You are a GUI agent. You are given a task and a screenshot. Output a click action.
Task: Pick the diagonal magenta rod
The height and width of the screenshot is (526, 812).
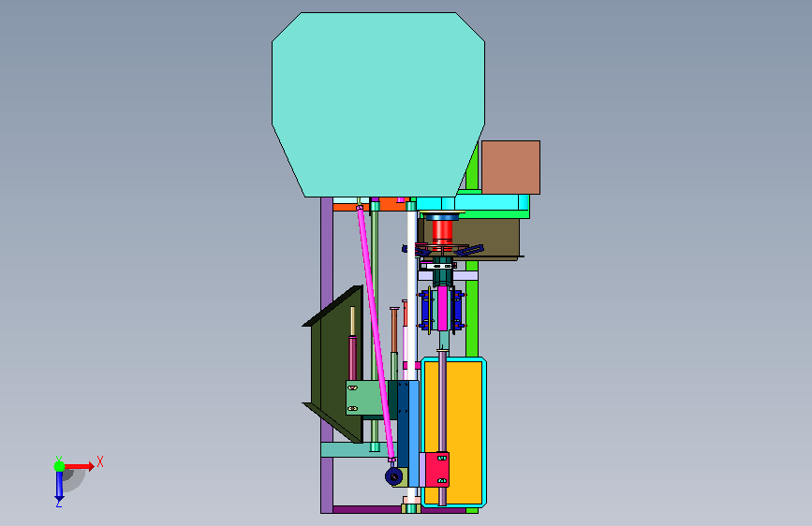376,332
